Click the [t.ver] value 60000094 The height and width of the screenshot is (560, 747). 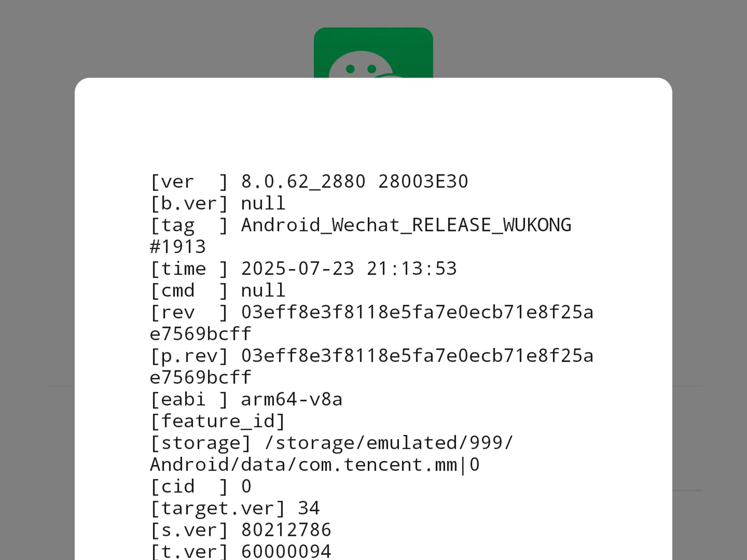pos(286,551)
